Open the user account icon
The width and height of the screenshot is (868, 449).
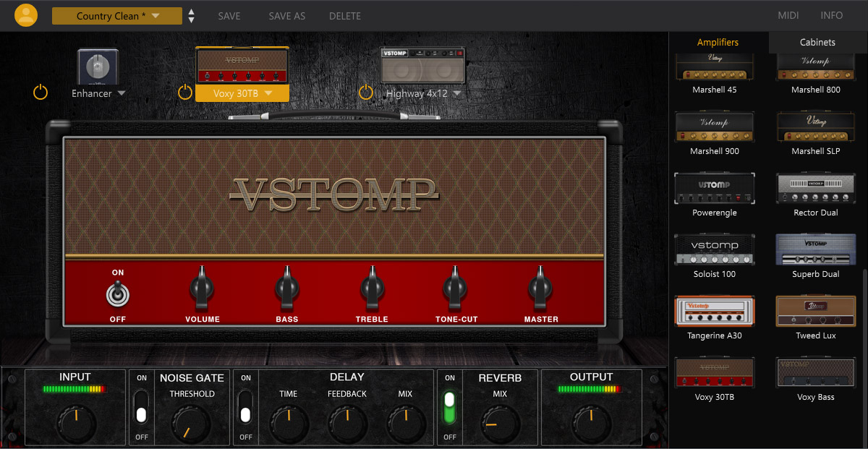point(26,14)
